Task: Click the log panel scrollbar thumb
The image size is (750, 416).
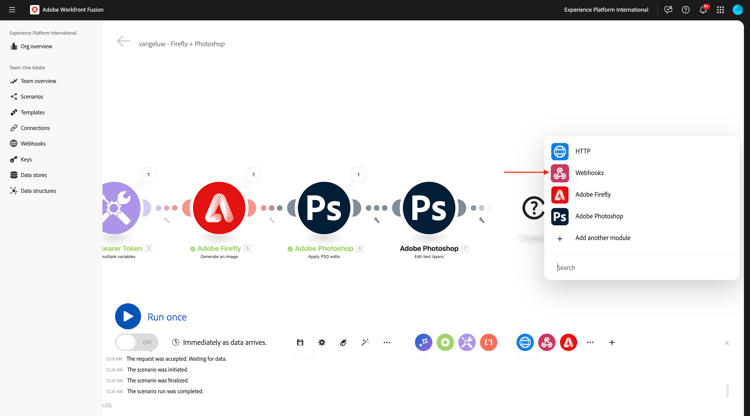Action: point(728,391)
